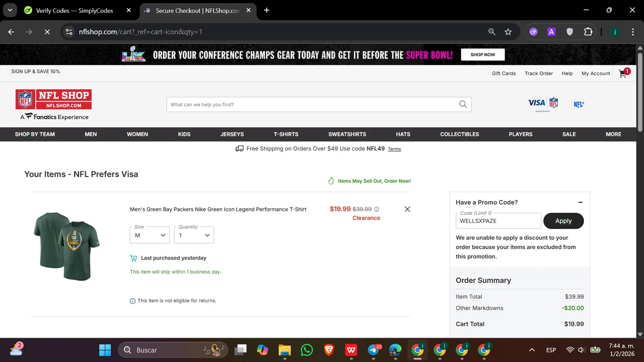Click the SHOP NOW banner button

(x=483, y=54)
